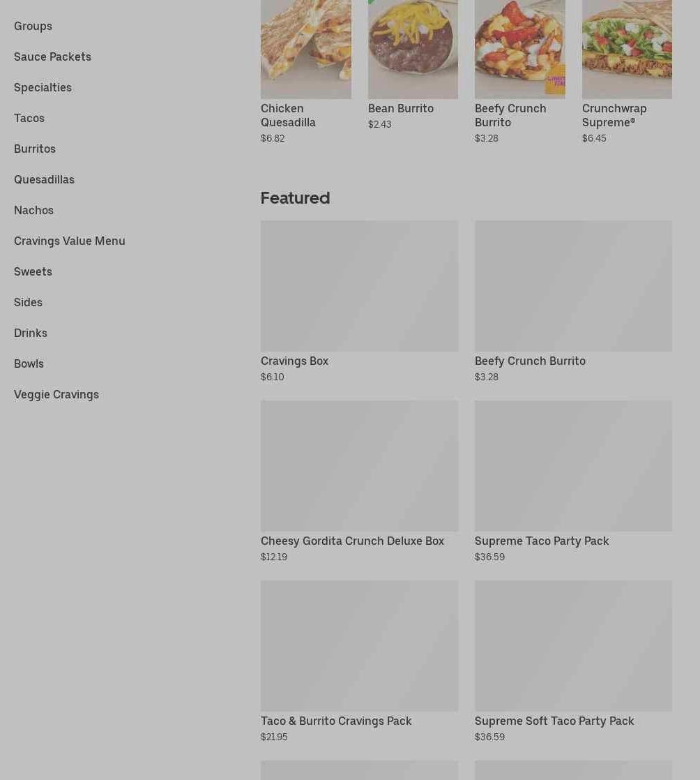
Task: Open Supreme Taco Party Pack item
Action: pos(573,466)
